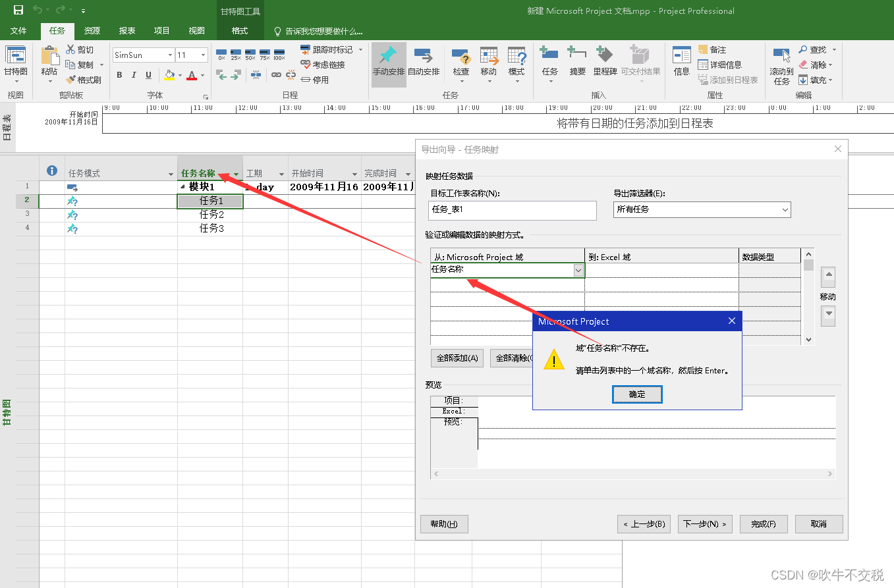Click 上一步(B) button in export wizard
The image size is (894, 588).
click(x=644, y=524)
